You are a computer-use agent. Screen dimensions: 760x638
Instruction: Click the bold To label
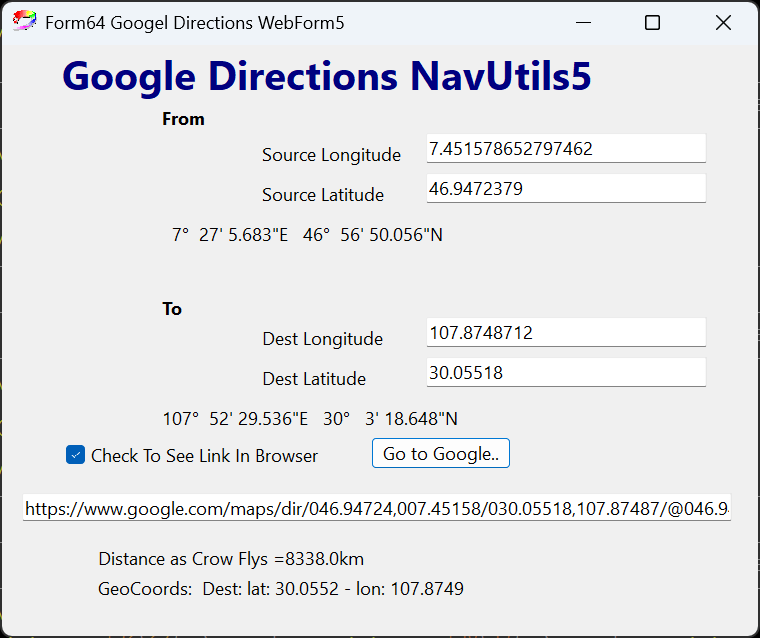click(x=172, y=309)
